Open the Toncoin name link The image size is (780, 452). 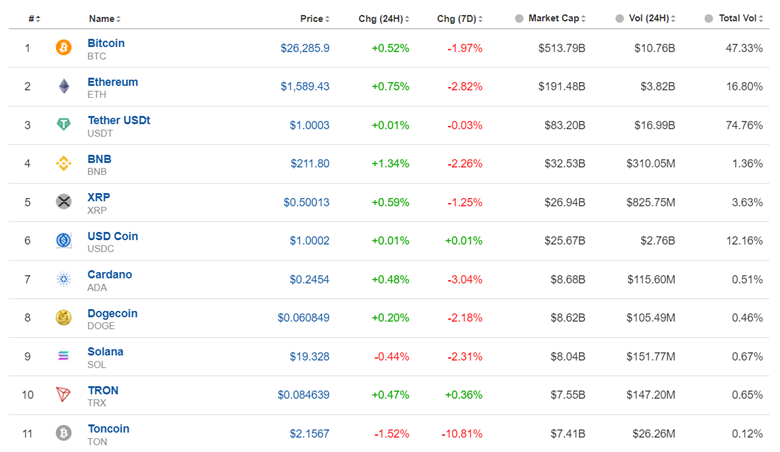point(108,429)
